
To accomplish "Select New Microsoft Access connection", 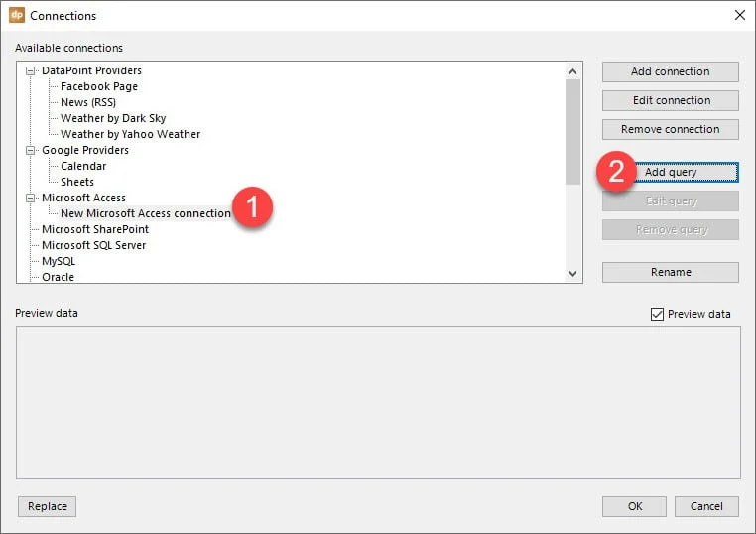I will (x=146, y=213).
